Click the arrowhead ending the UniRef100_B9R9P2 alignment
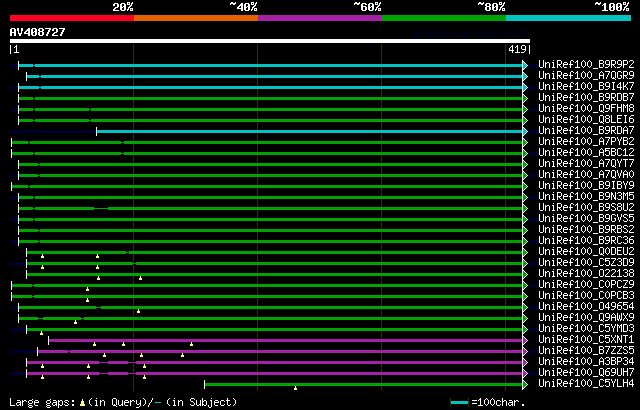 click(525, 65)
